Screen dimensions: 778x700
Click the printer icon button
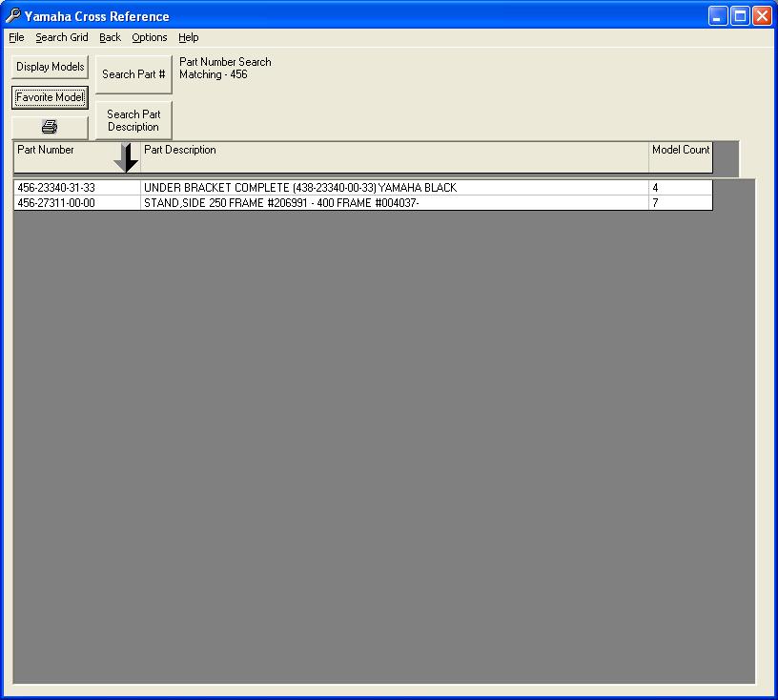point(50,128)
